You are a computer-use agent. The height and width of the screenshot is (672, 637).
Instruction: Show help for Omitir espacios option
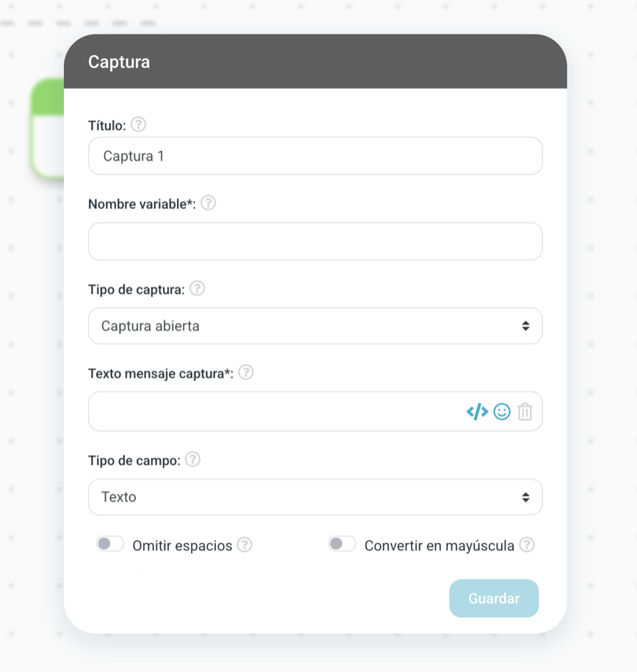pos(244,544)
